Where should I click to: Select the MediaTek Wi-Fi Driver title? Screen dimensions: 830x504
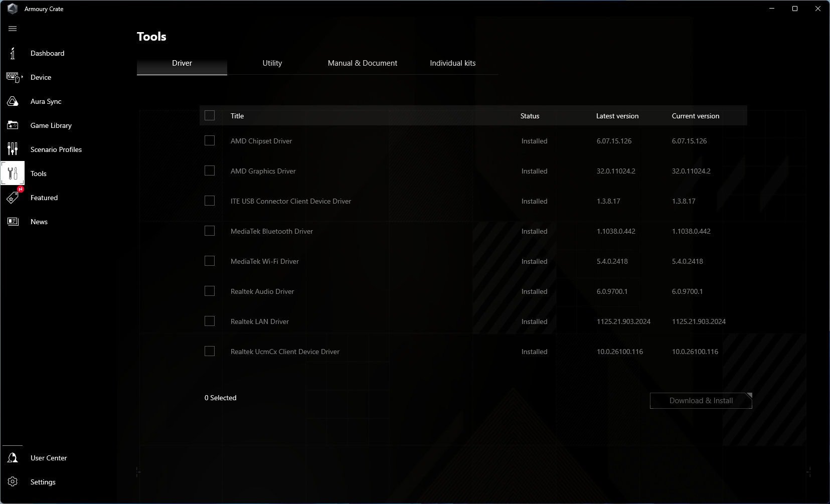coord(265,261)
